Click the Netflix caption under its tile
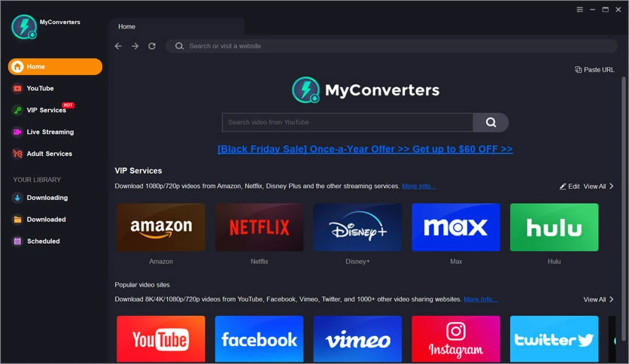The image size is (629, 364). (259, 262)
